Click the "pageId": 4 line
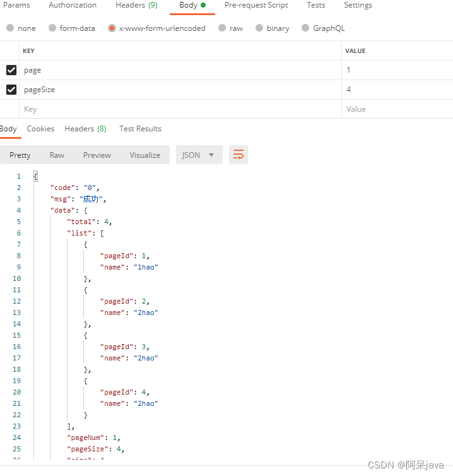 click(125, 392)
